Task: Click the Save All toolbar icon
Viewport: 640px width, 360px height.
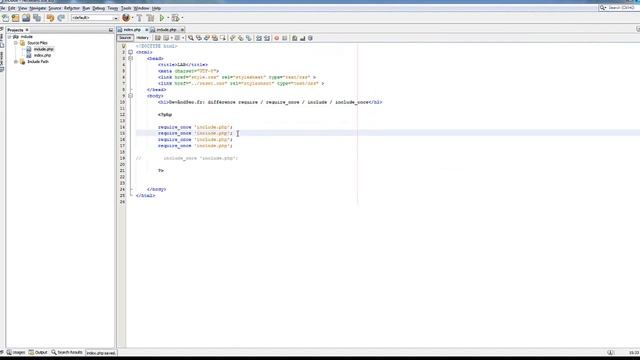Action: click(37, 18)
